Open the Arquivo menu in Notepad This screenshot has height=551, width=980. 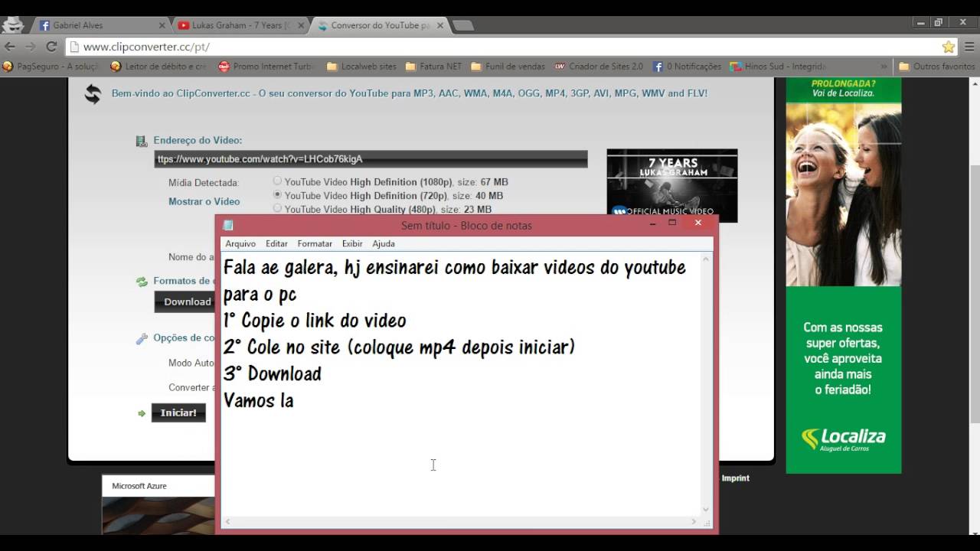[x=240, y=243]
